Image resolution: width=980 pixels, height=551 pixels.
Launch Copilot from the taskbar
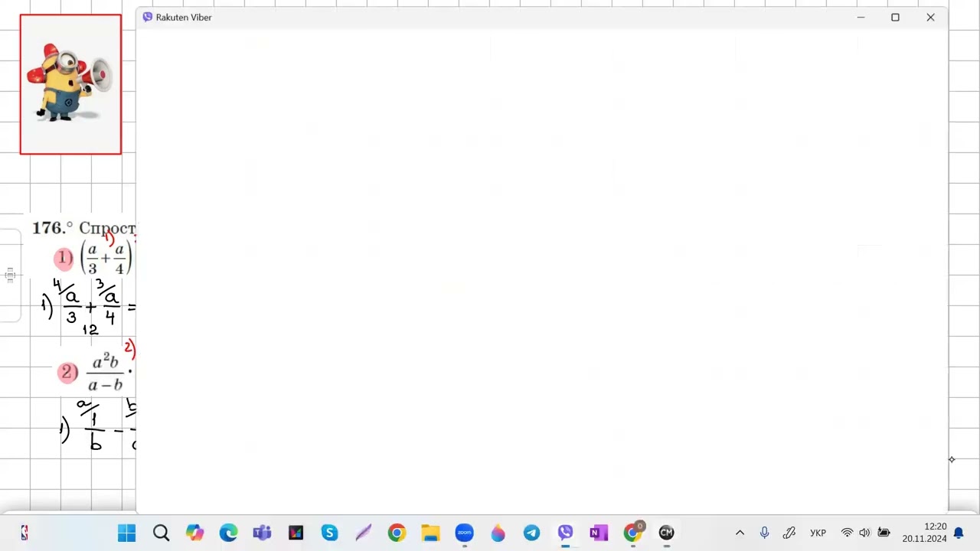(194, 533)
